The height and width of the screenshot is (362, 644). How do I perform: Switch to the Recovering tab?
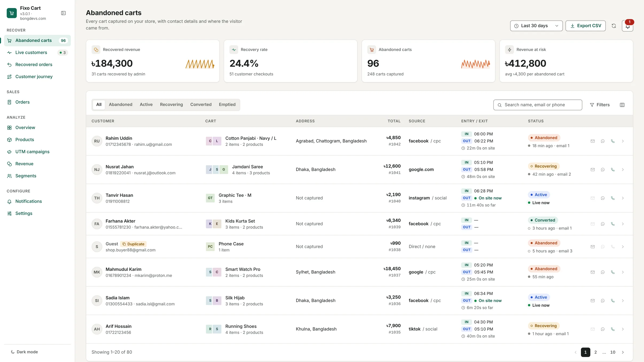tap(171, 105)
